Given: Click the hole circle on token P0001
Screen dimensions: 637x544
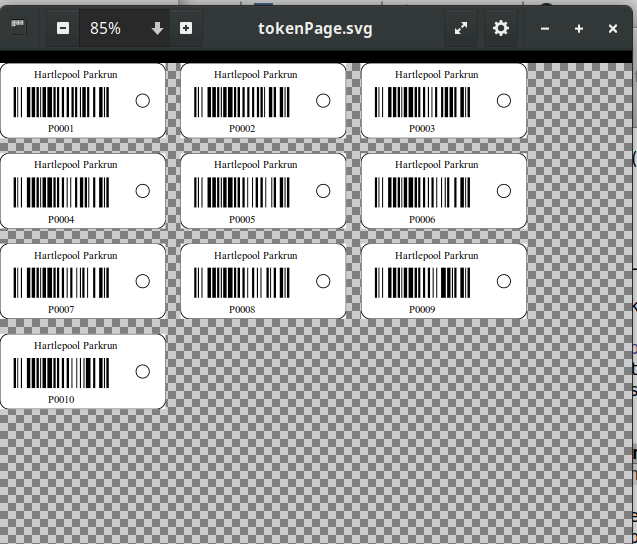Looking at the screenshot, I should 143,101.
